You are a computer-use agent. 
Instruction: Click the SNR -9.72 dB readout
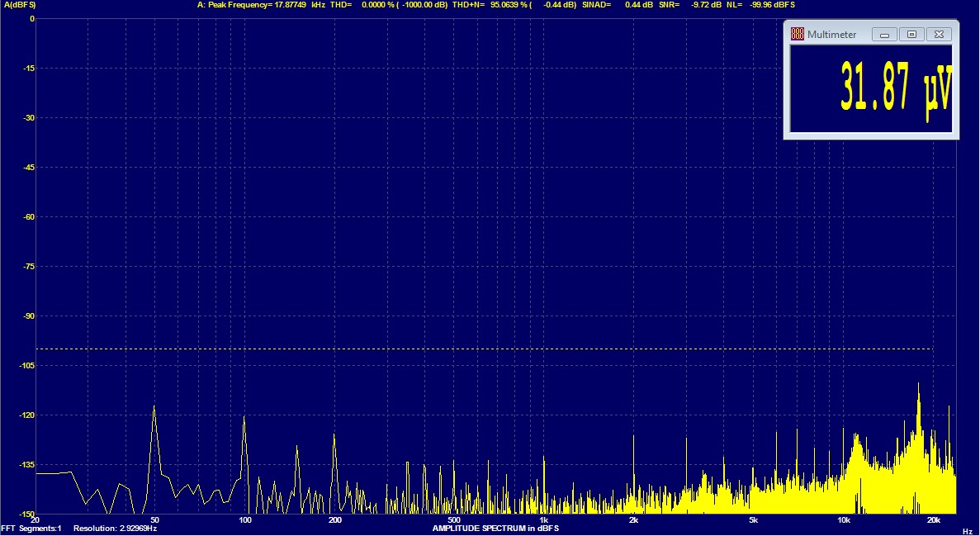(x=691, y=5)
